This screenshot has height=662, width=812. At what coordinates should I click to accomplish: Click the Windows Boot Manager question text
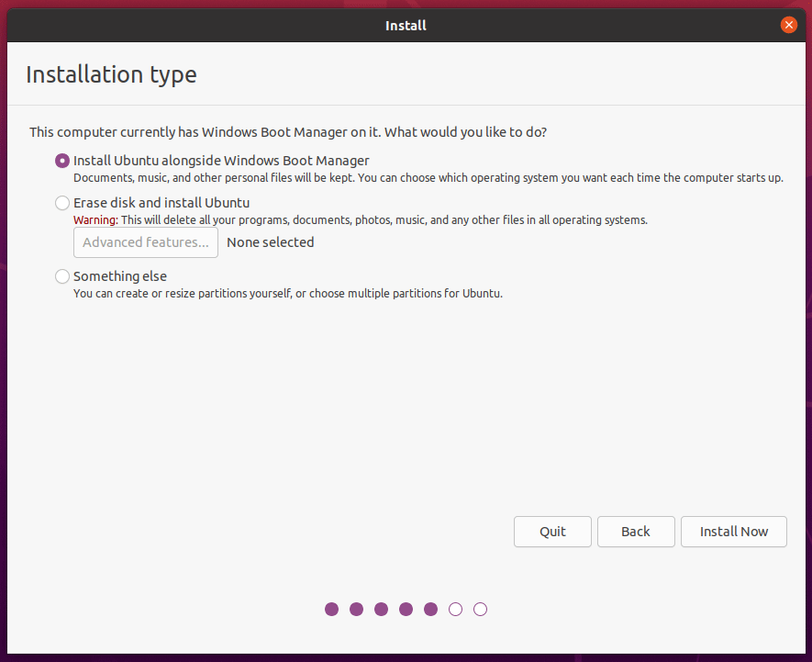[288, 132]
